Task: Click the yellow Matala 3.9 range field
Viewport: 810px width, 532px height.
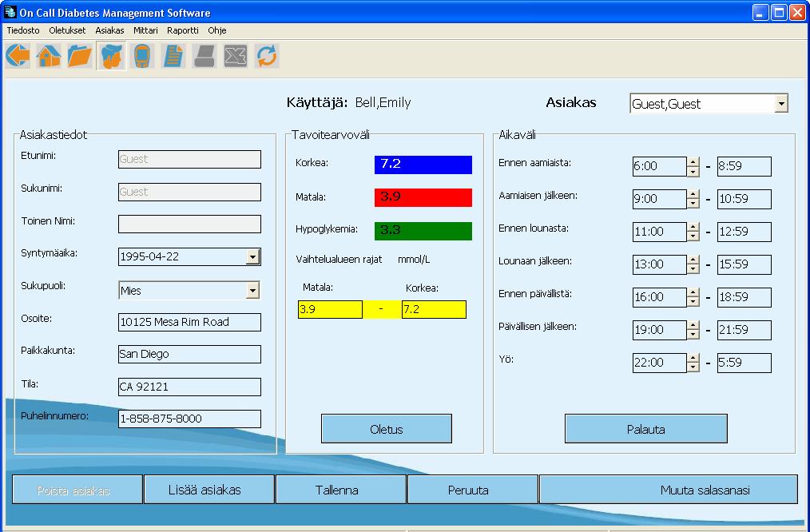Action: click(330, 309)
